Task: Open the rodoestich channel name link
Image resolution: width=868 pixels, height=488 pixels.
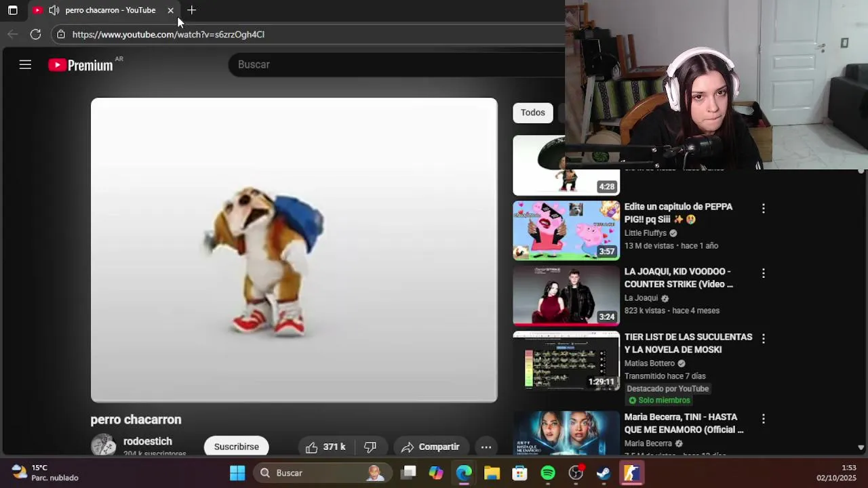Action: pyautogui.click(x=148, y=441)
